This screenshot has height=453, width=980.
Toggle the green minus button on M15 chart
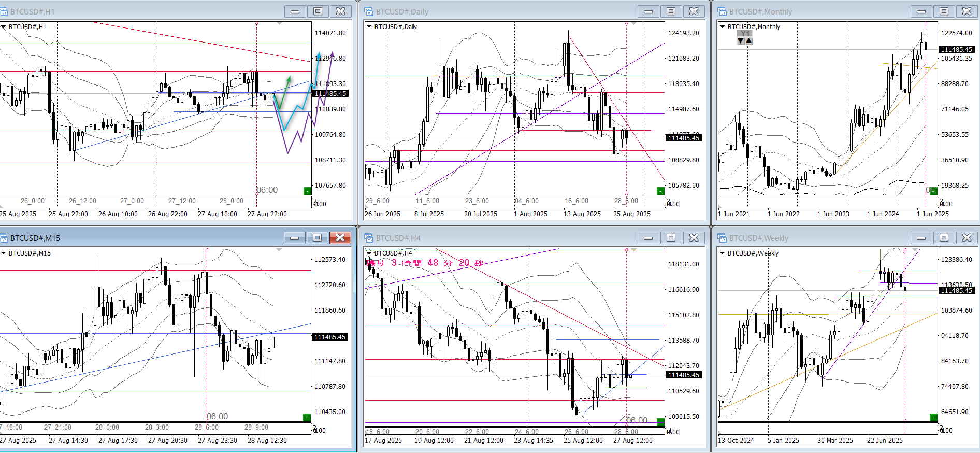point(307,418)
